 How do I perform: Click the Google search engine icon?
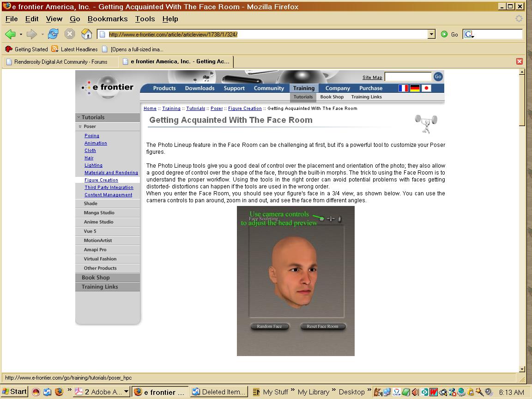point(469,34)
